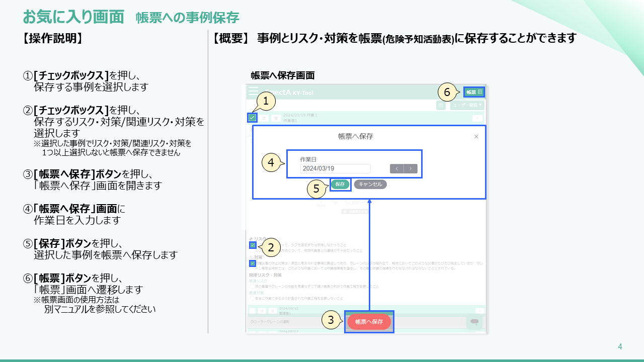The image size is (644, 362).
Task: Open the chat bubble icon at bottom right
Action: 474,322
